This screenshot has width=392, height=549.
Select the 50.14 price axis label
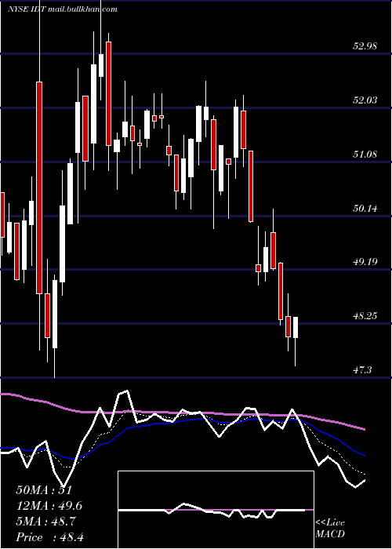point(365,209)
